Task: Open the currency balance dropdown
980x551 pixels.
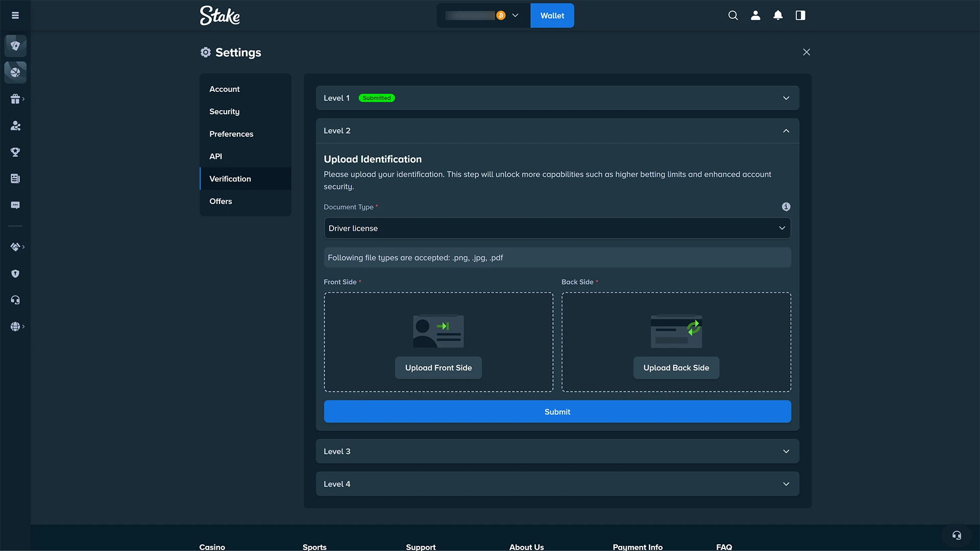Action: tap(483, 15)
